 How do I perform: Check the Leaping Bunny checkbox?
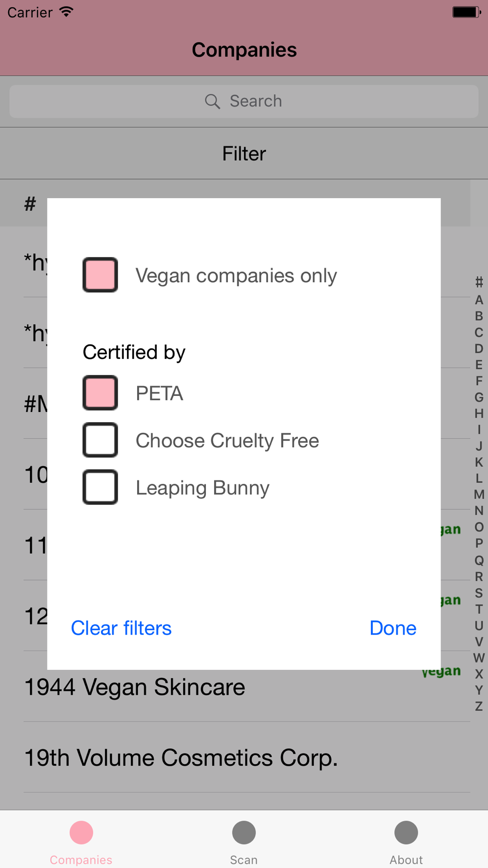pos(100,487)
